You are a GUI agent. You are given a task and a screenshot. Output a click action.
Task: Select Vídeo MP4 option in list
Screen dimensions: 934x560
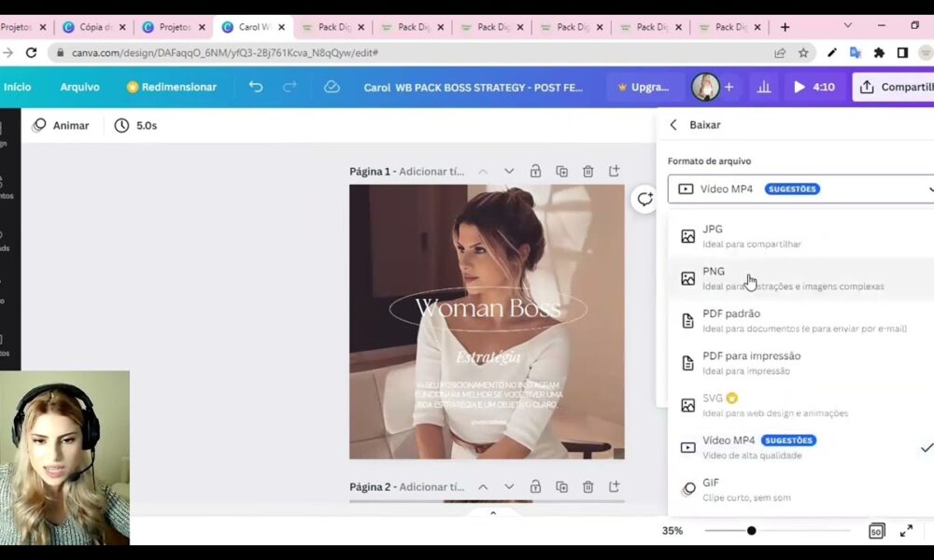(x=800, y=447)
